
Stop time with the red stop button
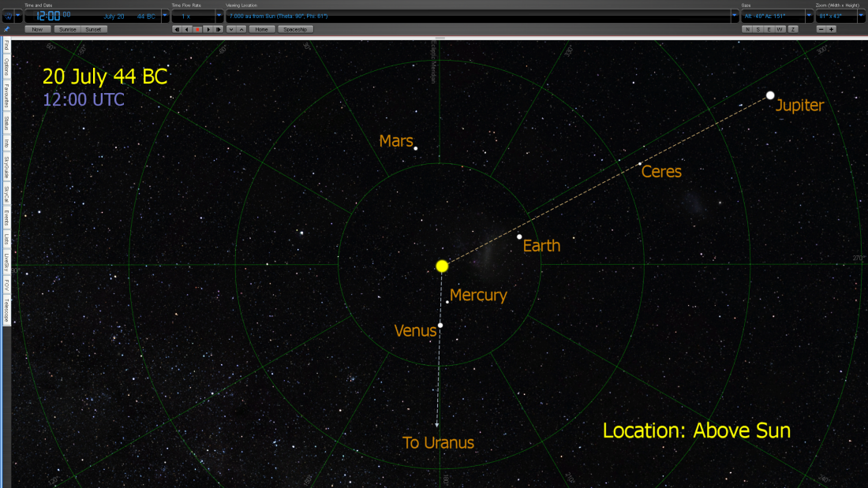(197, 29)
